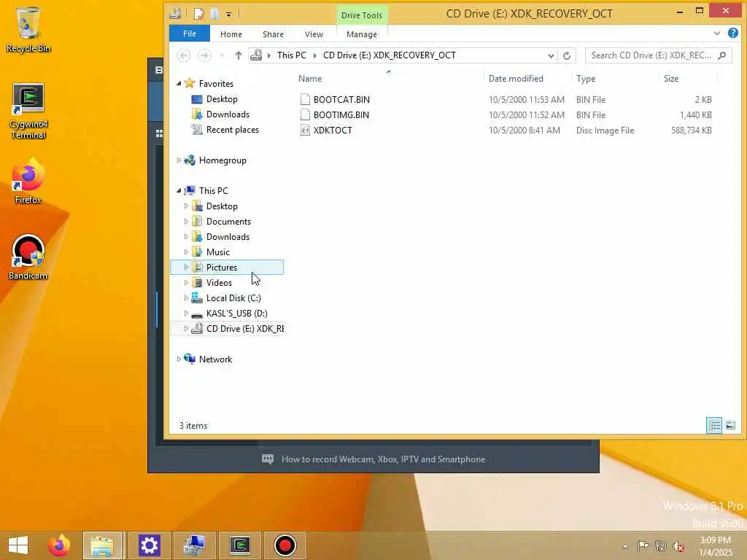747x560 pixels.
Task: Click the Drive Tools contextual tab
Action: pos(362,15)
